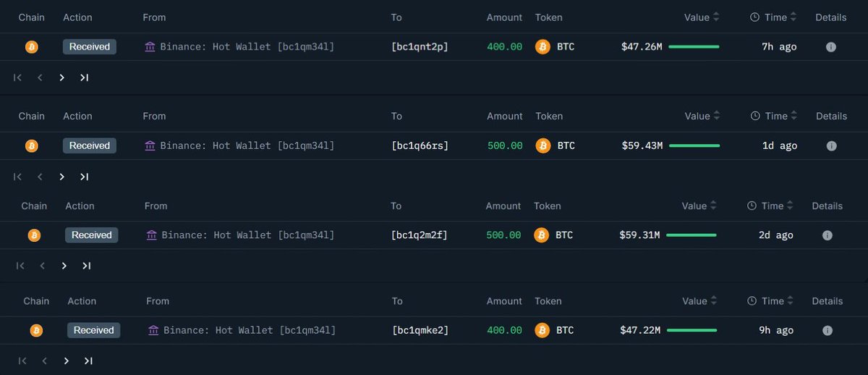868x375 pixels.
Task: Click the $59.43M value text
Action: (x=642, y=146)
